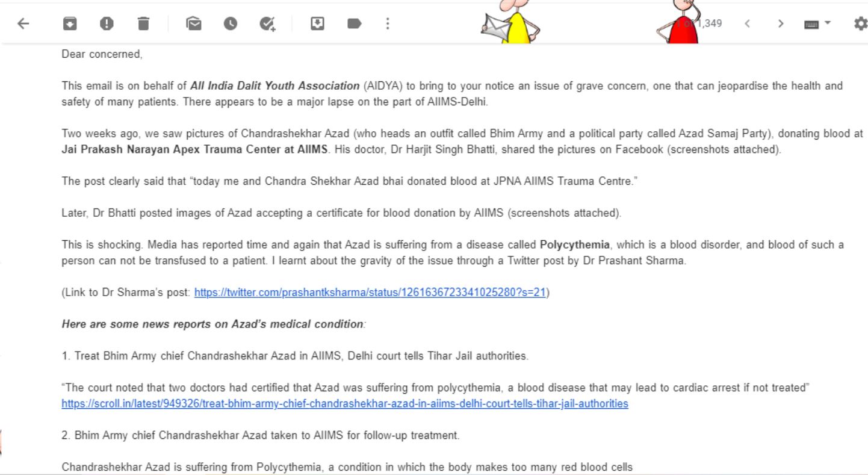Go to the older email
Viewport: 868px width, 475px height.
(781, 23)
